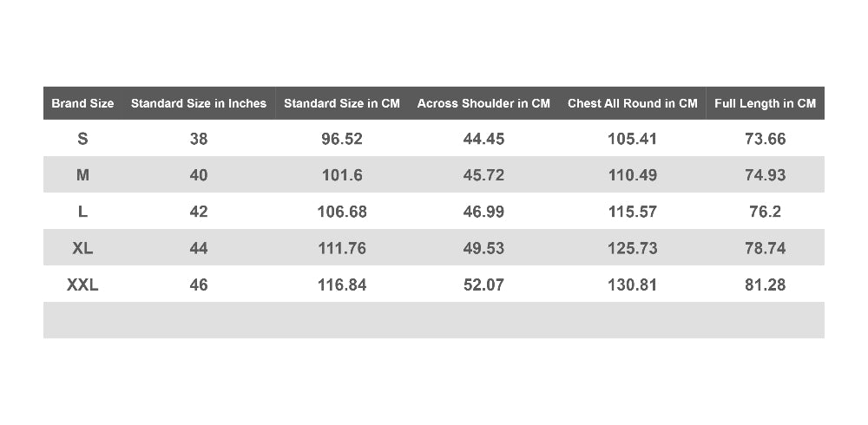Select the L brand size cell

click(x=82, y=212)
